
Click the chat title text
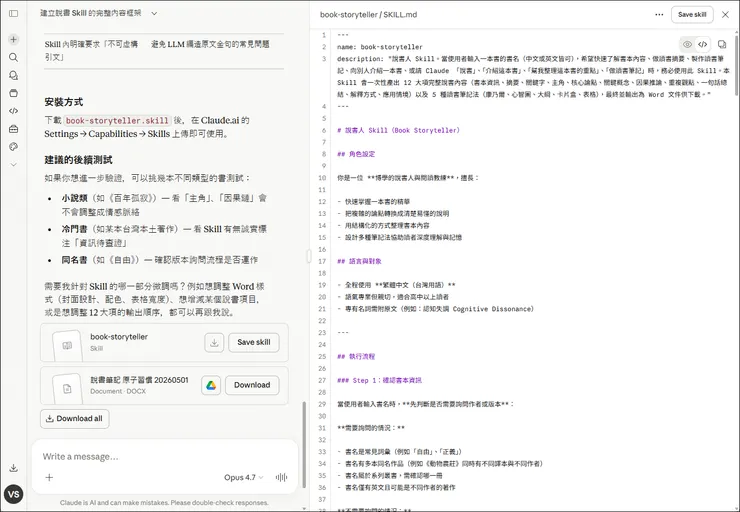[91, 13]
